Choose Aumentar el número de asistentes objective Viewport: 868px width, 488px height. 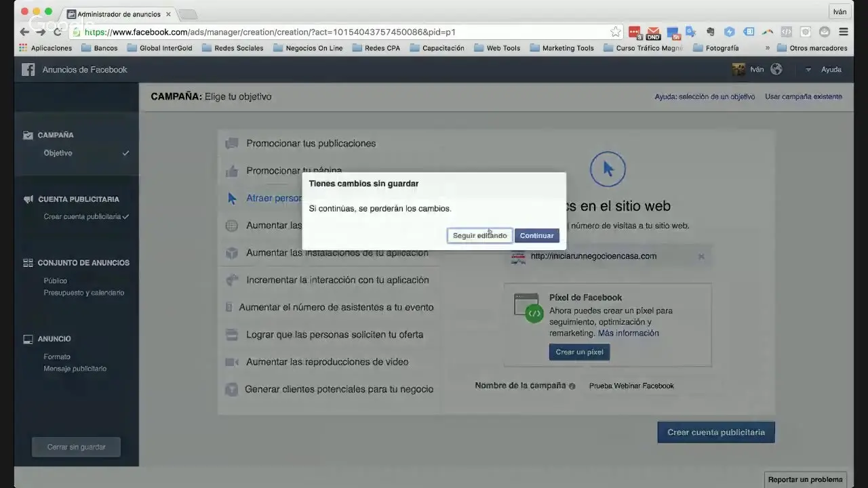[x=336, y=307]
